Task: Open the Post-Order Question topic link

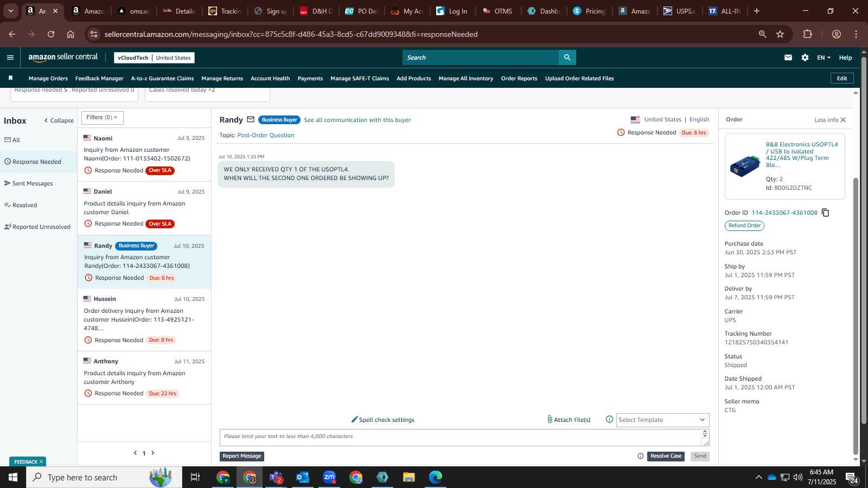Action: pyautogui.click(x=266, y=135)
